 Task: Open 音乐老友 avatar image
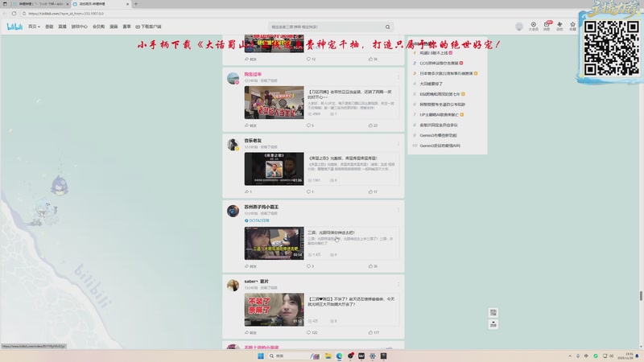click(233, 145)
